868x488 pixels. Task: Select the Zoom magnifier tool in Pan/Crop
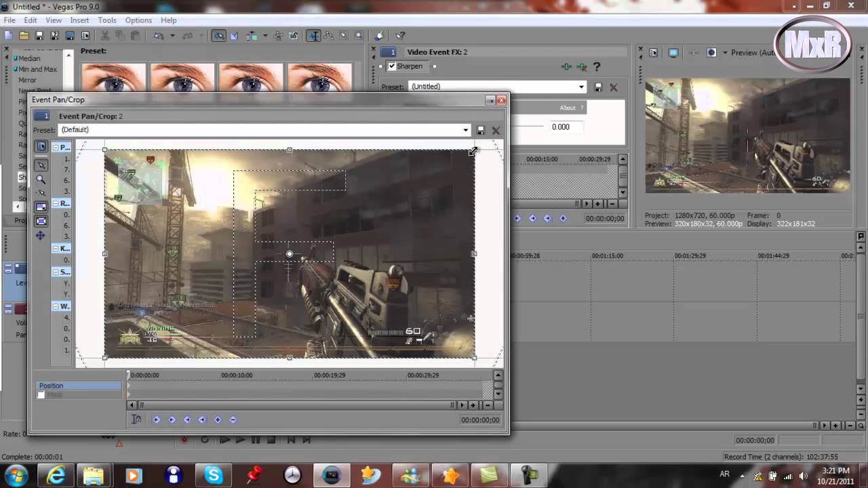coord(41,180)
